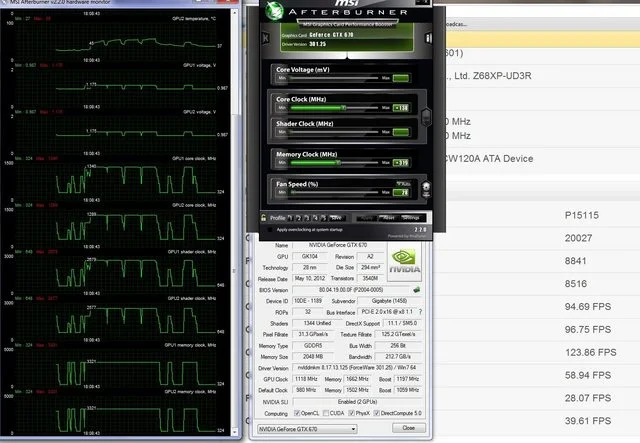Click the 123.86 FPS result

click(x=591, y=352)
